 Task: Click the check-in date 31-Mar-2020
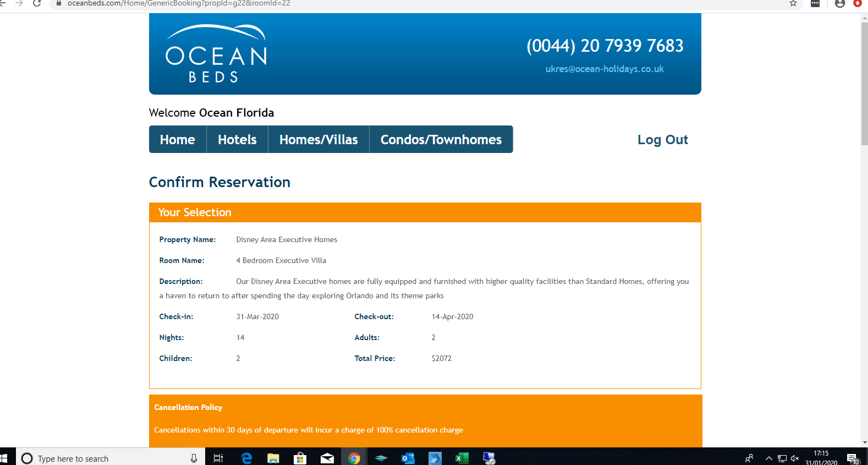point(257,316)
